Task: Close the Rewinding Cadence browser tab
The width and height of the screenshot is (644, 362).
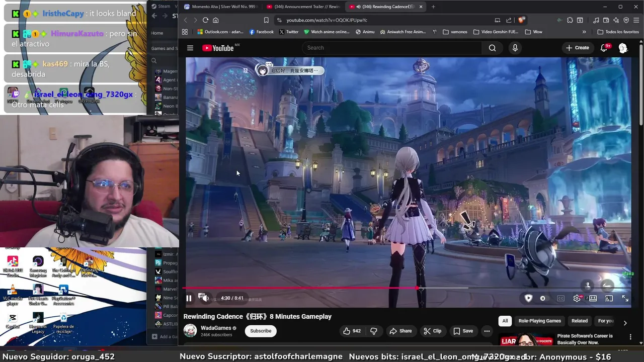Action: click(421, 7)
